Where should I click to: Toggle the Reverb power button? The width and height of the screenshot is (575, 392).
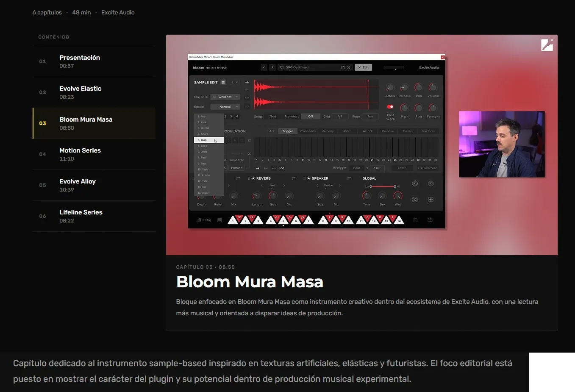253,178
